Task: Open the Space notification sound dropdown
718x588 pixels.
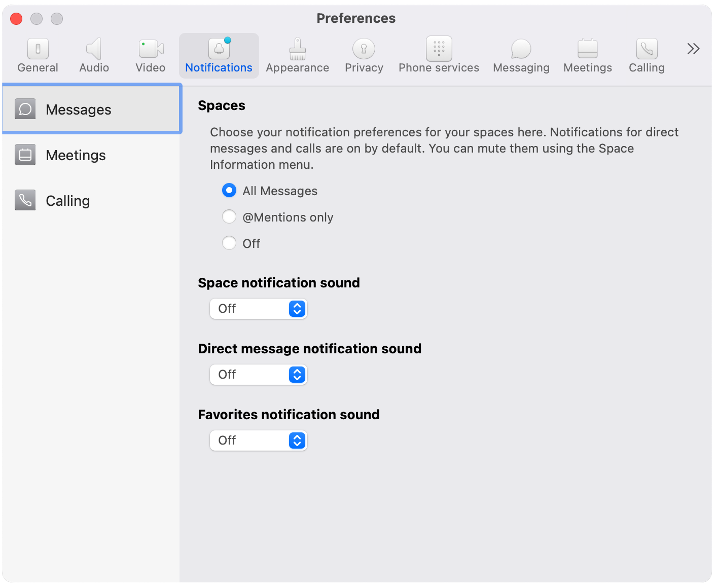Action: (x=258, y=308)
